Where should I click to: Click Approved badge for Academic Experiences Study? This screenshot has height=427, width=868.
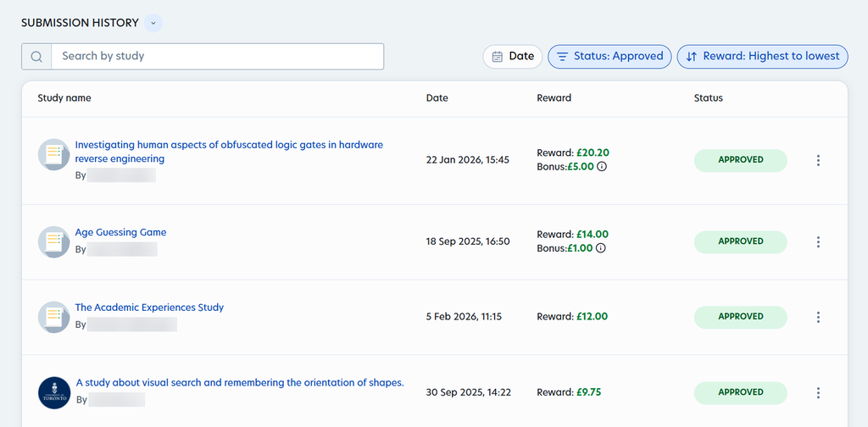point(741,317)
